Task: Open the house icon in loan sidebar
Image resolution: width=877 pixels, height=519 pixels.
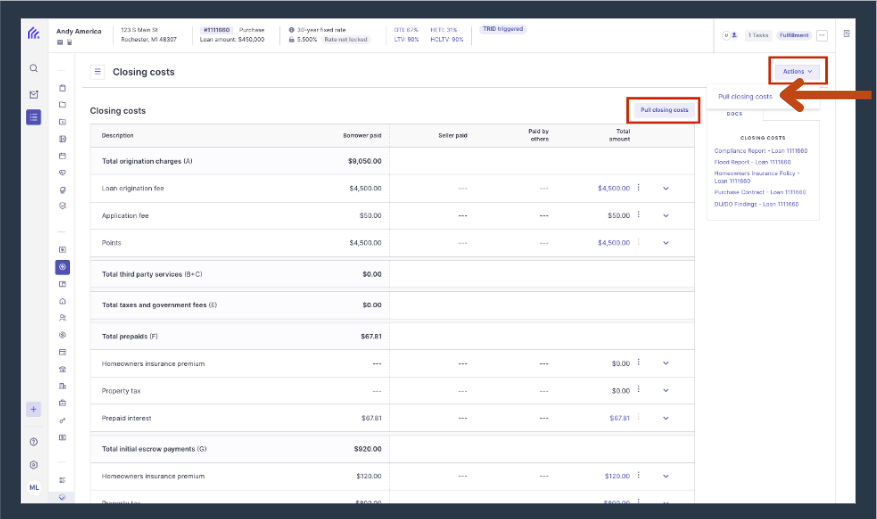Action: [x=63, y=301]
